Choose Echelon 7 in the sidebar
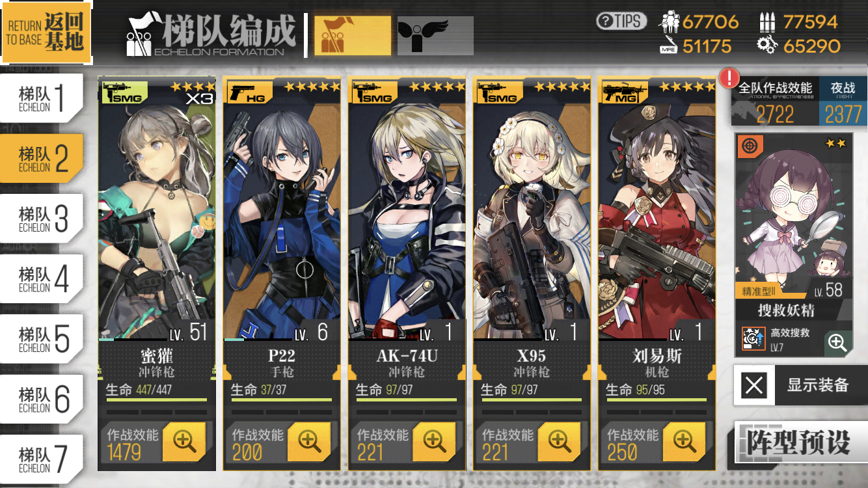 click(42, 459)
